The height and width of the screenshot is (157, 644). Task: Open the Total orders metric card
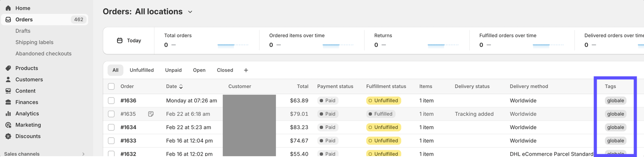point(206,40)
